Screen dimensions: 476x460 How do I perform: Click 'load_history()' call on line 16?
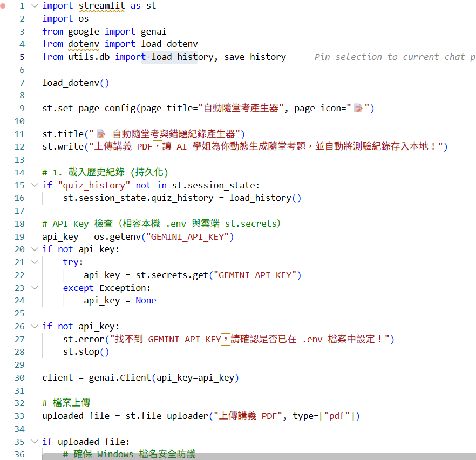pos(265,198)
